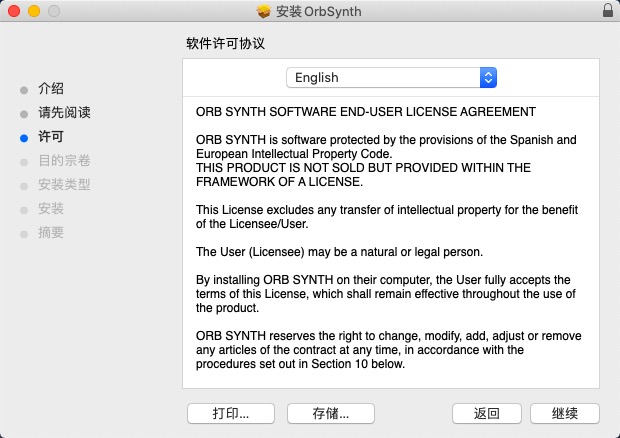
Task: Click 'This License excludes any transfer' paragraph
Action: [387, 217]
